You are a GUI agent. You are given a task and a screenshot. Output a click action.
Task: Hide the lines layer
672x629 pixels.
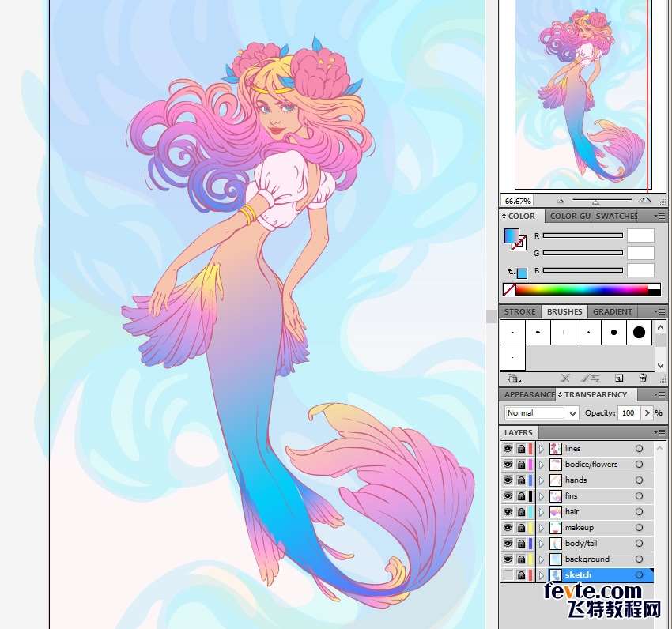508,449
